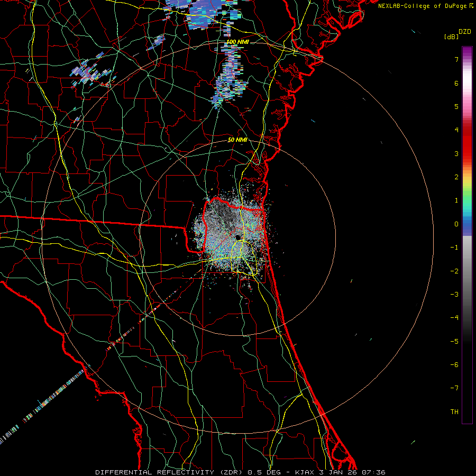Click the KJAX station identifier in caption

pos(305,472)
